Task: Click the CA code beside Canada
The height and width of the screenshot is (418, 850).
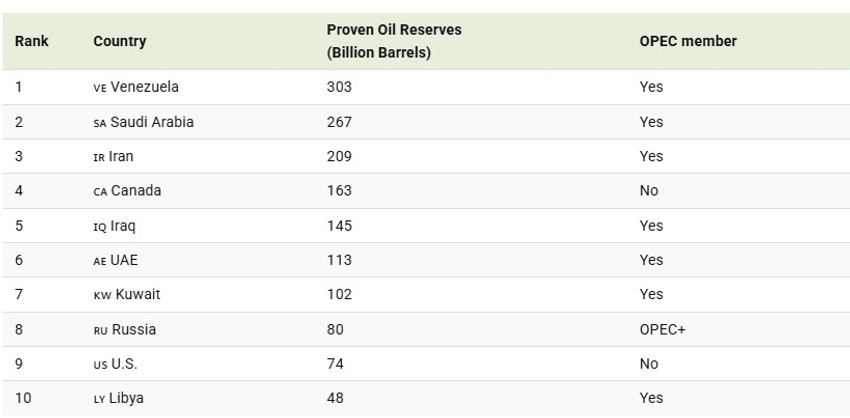Action: (x=100, y=192)
